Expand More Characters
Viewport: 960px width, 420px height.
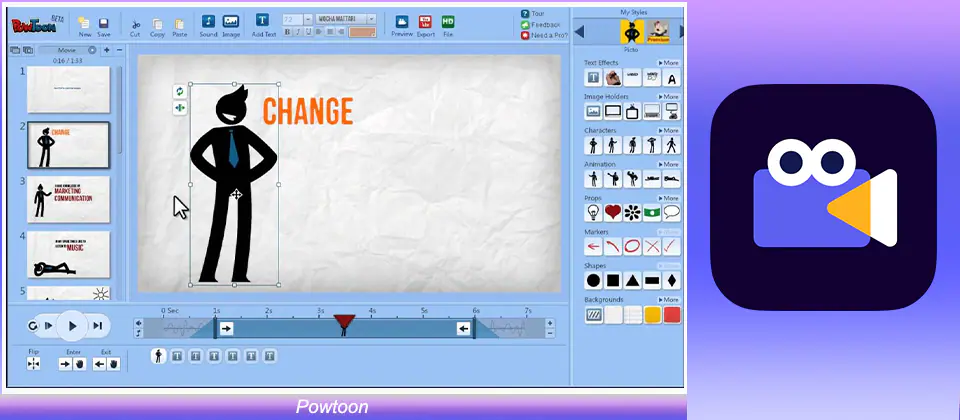click(669, 130)
